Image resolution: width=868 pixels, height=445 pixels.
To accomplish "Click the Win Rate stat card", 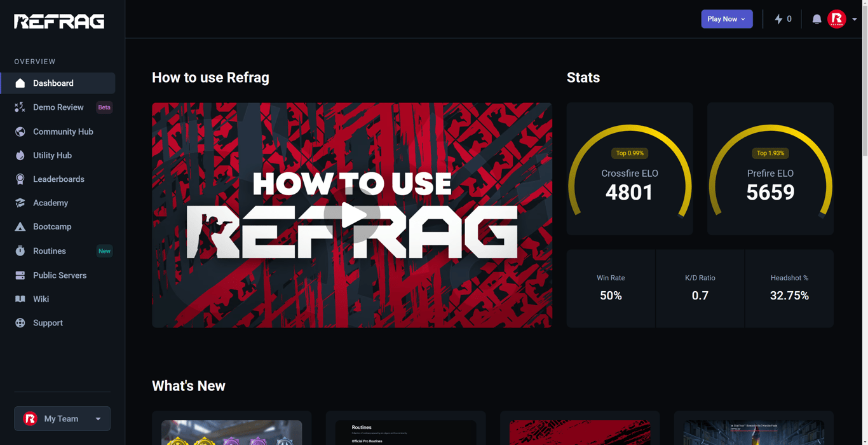I will pos(611,289).
